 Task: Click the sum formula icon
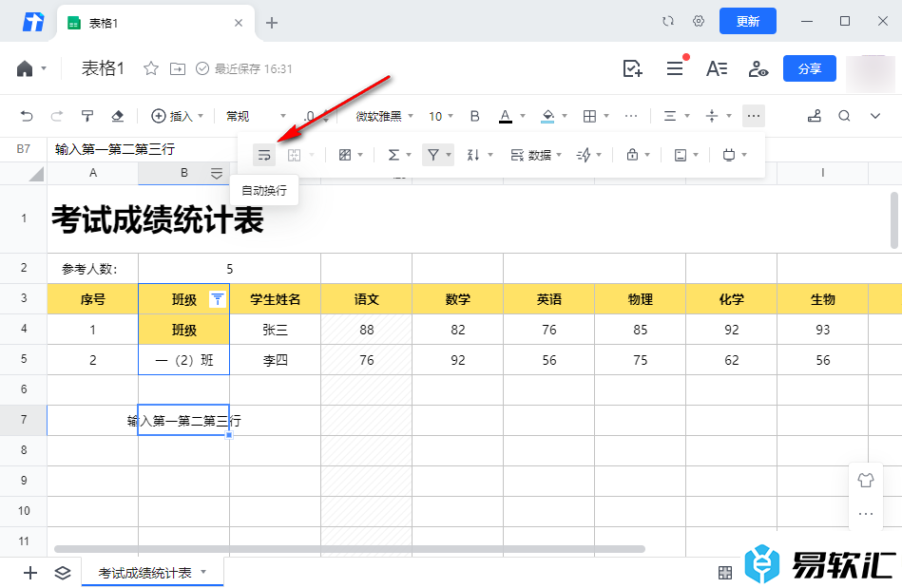pos(393,155)
